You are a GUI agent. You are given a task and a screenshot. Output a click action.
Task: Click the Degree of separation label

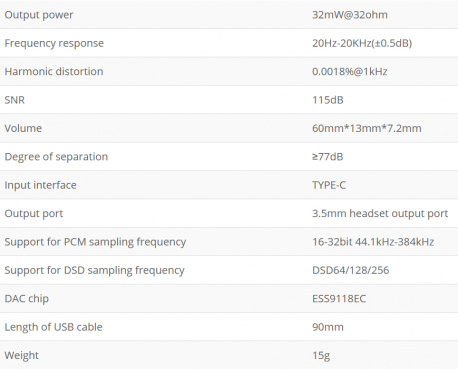(x=56, y=157)
